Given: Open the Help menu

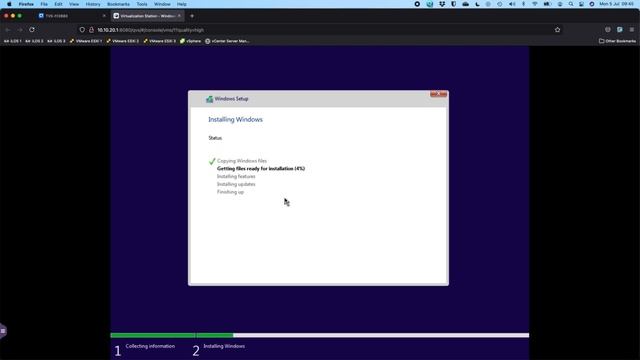Looking at the screenshot, I should click(182, 4).
